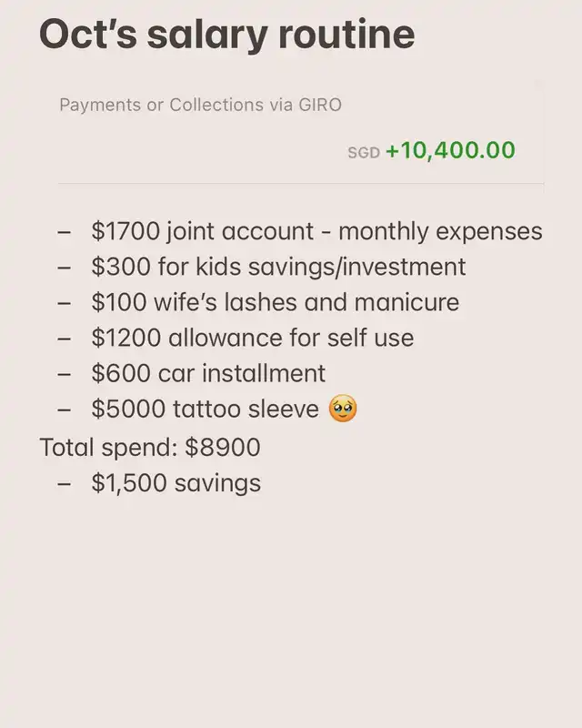Click the dash bullet before $1700
582x728 pixels.
pos(64,231)
